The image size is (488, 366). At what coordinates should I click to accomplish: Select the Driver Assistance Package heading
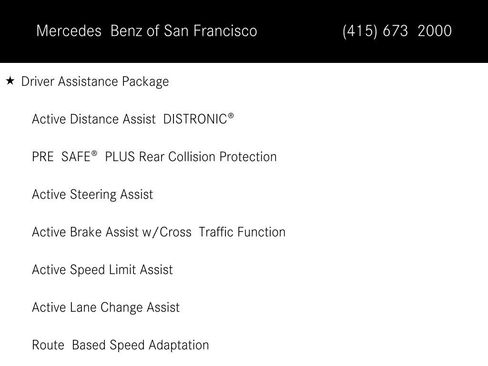click(x=95, y=82)
